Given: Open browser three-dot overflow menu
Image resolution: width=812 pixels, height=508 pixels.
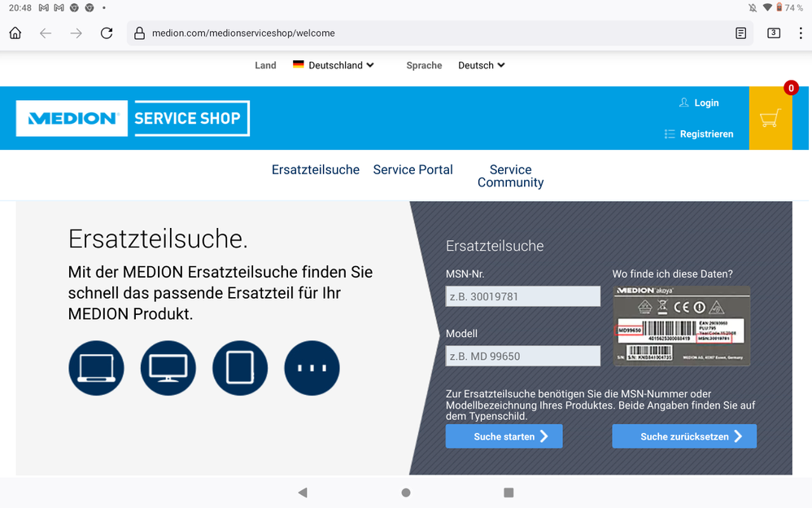Looking at the screenshot, I should [801, 33].
